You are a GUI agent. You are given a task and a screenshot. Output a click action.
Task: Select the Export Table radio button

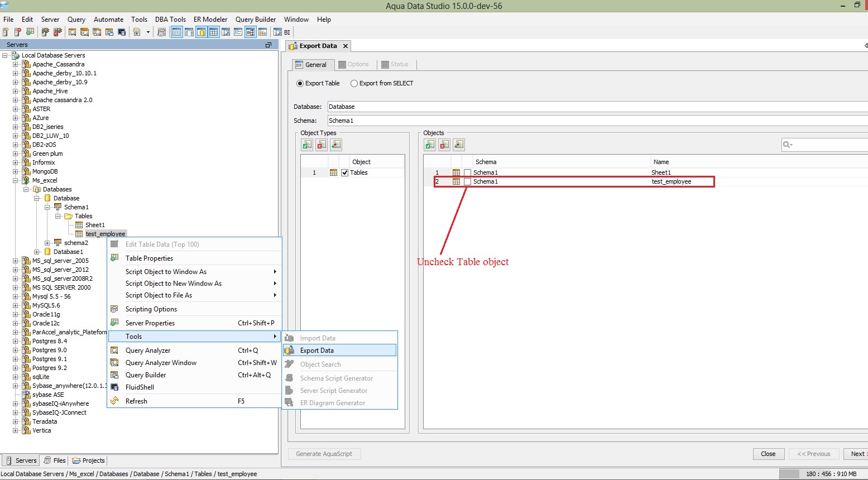[x=300, y=83]
